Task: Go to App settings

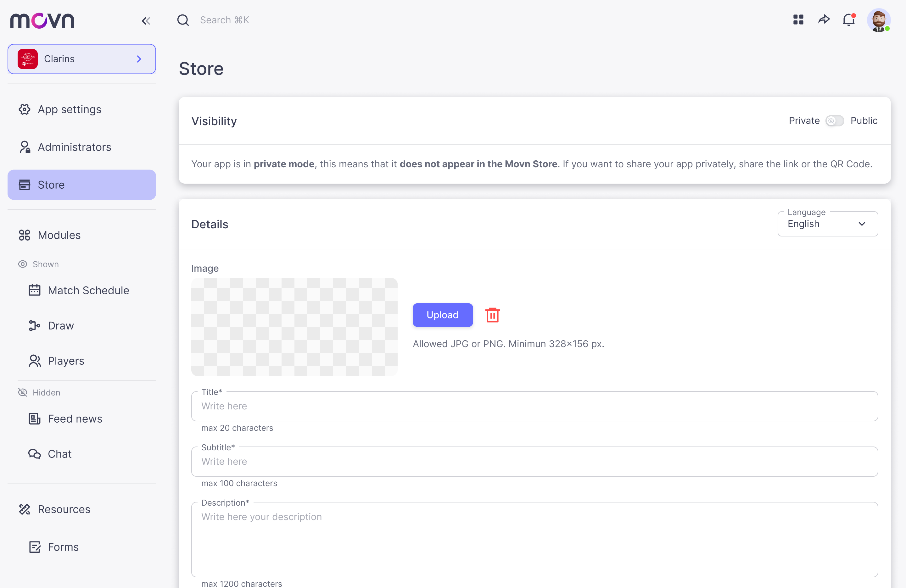Action: pyautogui.click(x=69, y=110)
